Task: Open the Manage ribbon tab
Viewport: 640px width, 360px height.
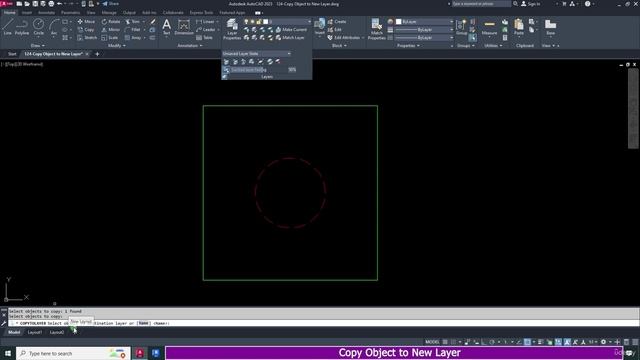Action: 109,13
